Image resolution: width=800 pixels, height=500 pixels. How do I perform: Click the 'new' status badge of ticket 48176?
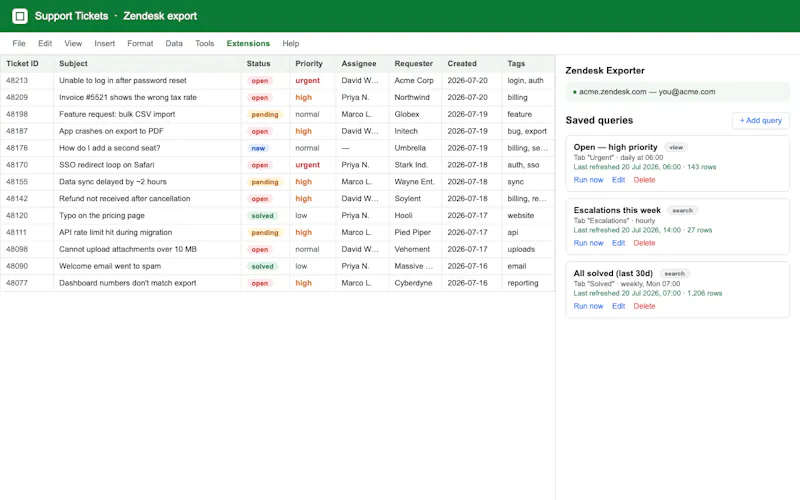click(258, 148)
